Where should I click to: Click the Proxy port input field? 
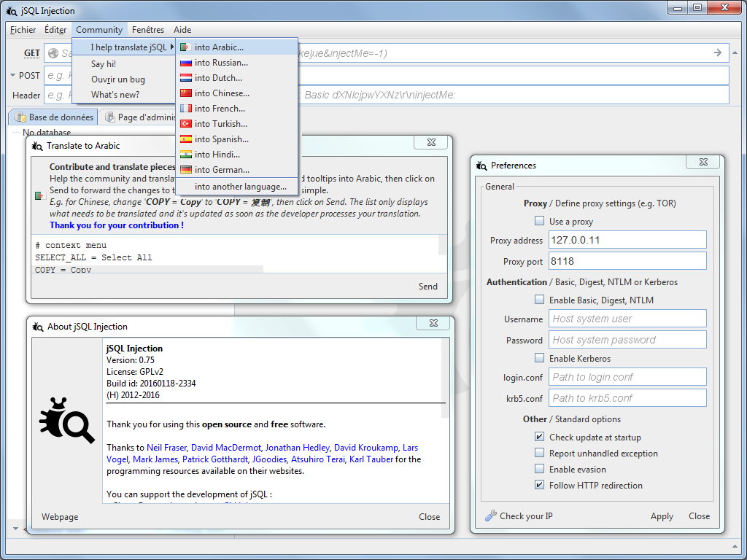(x=627, y=260)
